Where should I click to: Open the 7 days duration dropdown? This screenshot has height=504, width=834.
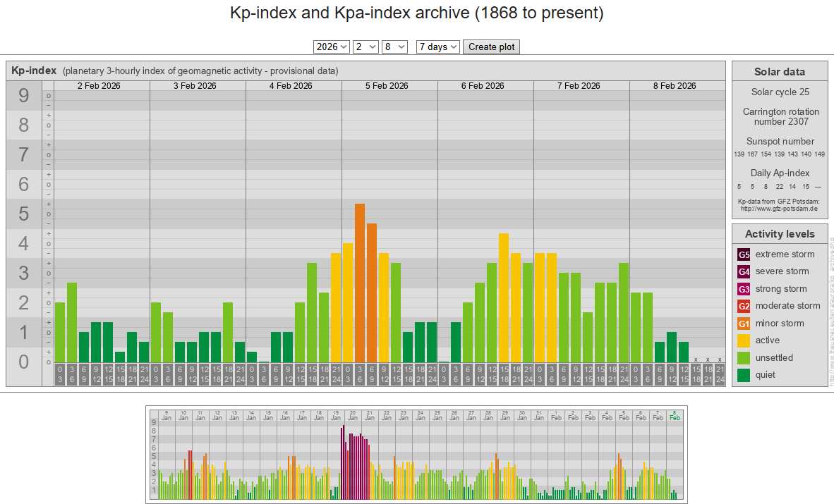(x=437, y=47)
